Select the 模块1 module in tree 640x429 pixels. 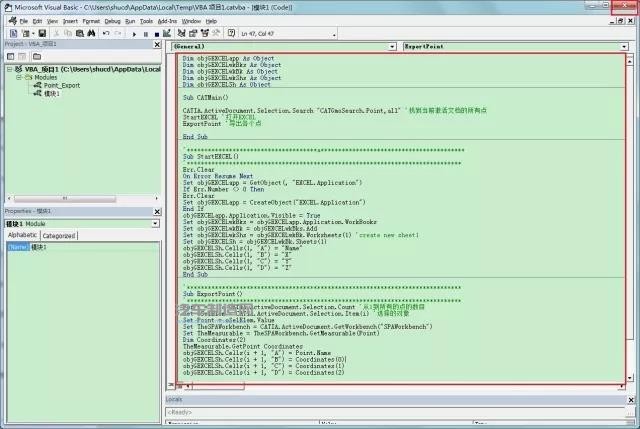pos(51,93)
